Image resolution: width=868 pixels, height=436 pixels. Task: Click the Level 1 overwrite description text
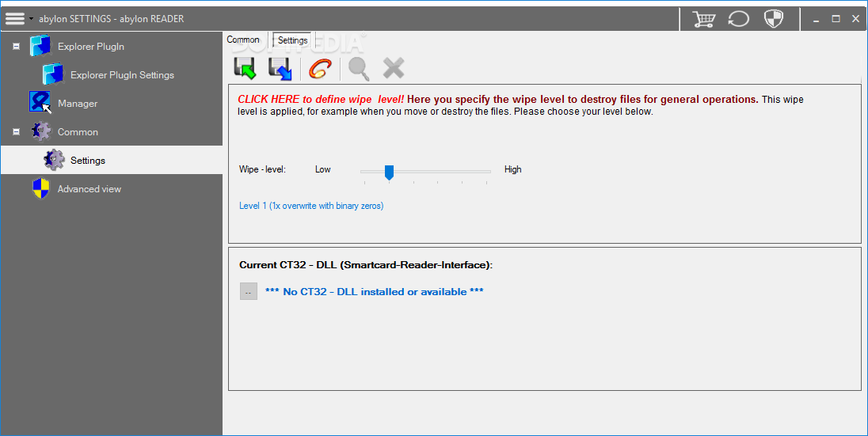click(x=311, y=206)
